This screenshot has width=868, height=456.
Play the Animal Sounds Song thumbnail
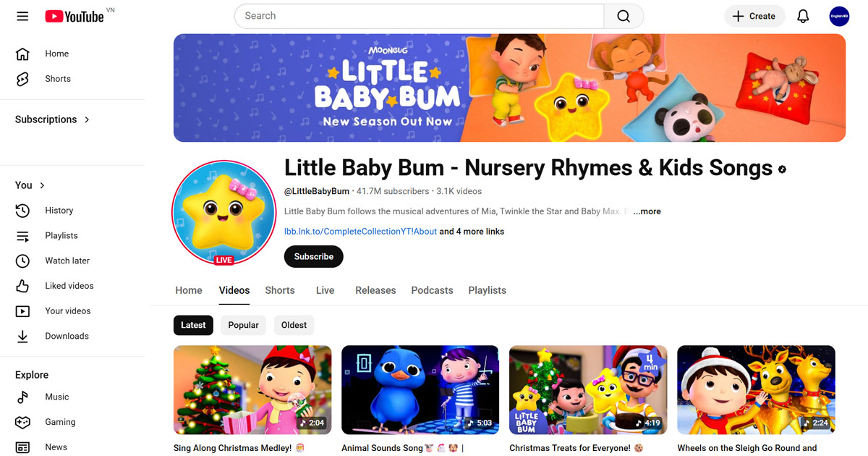point(420,389)
